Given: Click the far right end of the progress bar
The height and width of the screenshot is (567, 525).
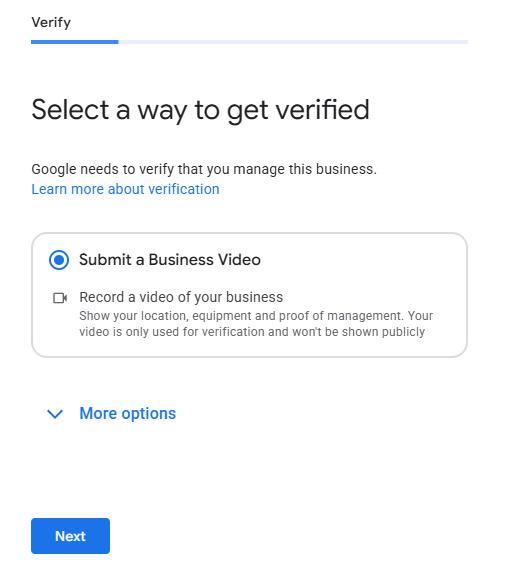Looking at the screenshot, I should (465, 42).
